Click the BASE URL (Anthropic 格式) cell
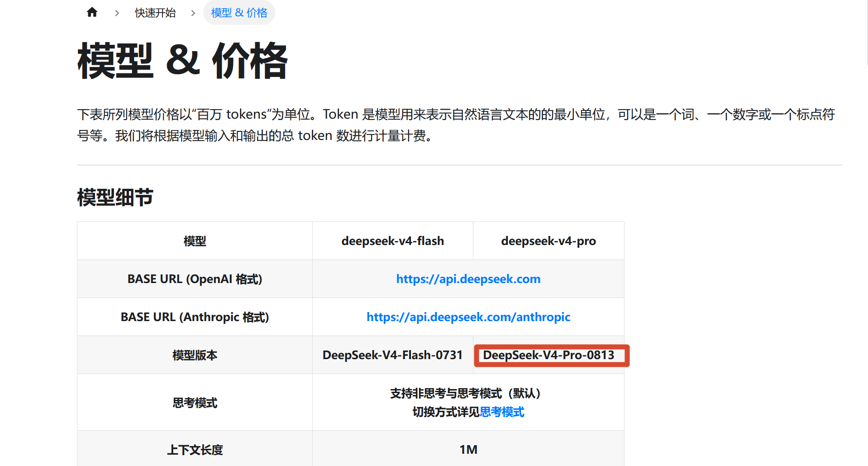Viewport: 868px width, 466px height. tap(195, 317)
